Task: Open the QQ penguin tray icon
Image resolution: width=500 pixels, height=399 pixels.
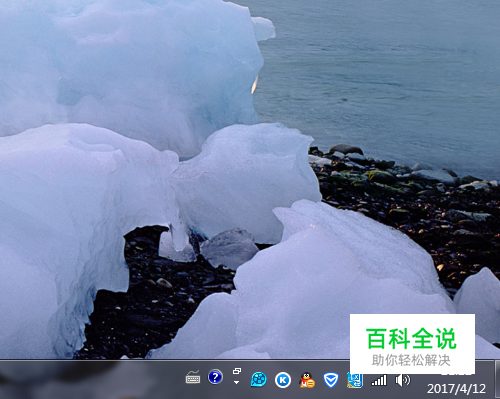Action: pos(307,380)
